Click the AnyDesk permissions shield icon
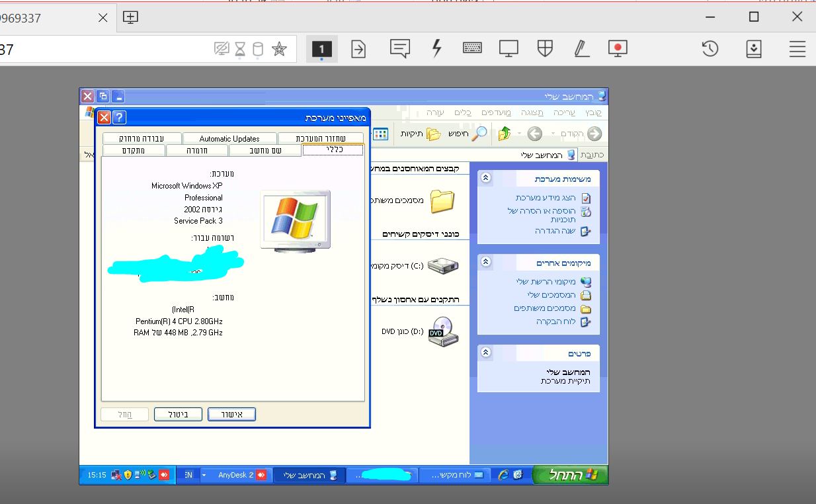 (x=545, y=48)
